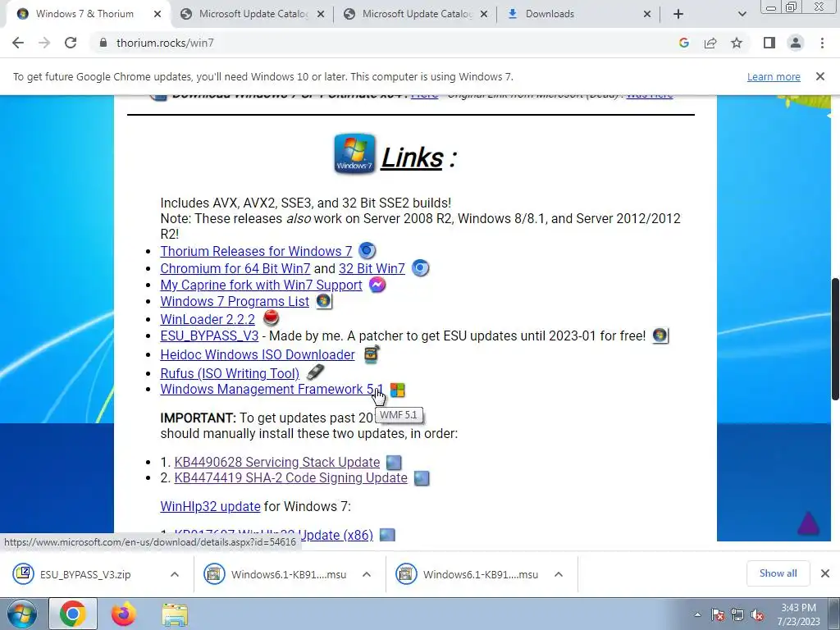Open the muted volume tray icon

point(757,614)
